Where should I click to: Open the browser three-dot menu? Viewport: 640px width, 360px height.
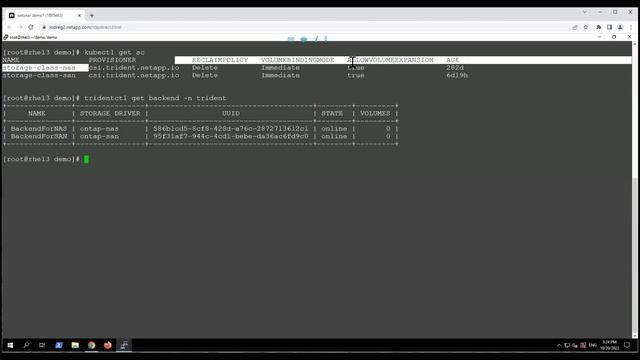click(631, 27)
